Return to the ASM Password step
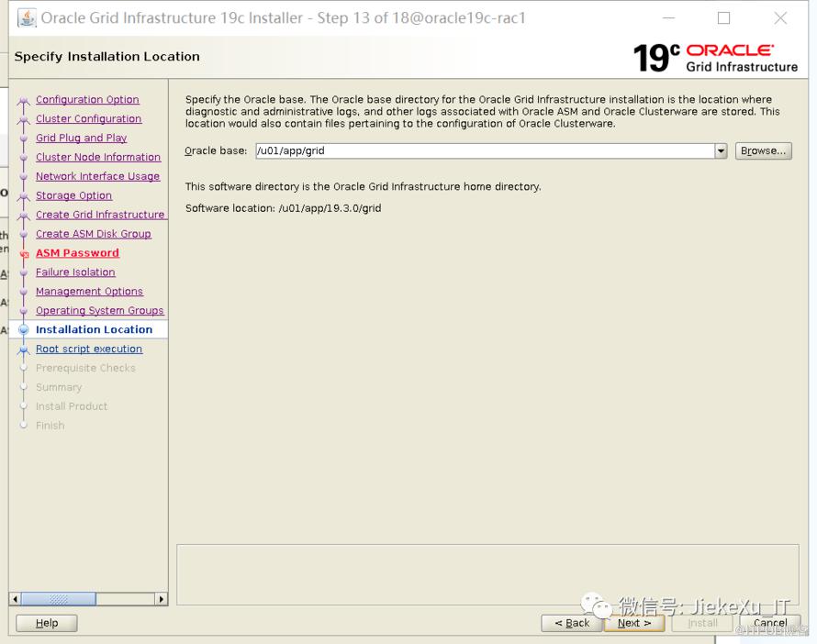The height and width of the screenshot is (644, 817). tap(77, 253)
